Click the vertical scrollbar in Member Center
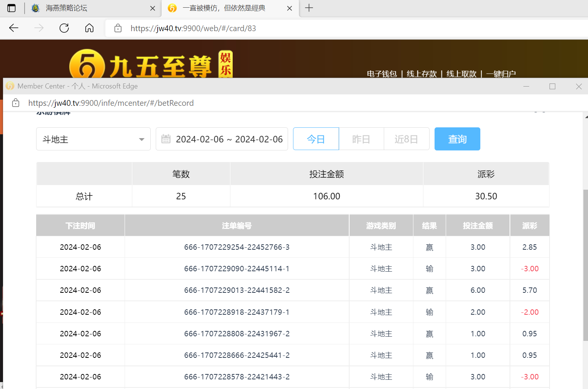 [585, 265]
